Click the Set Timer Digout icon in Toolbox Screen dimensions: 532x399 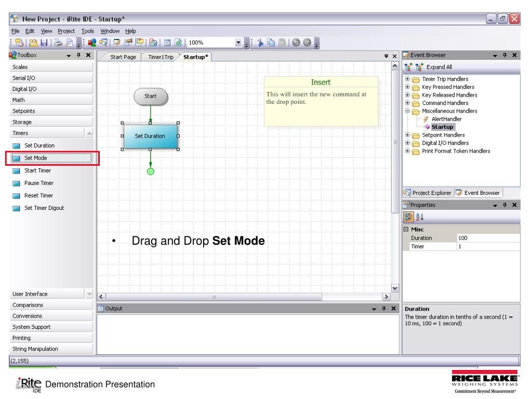(16, 208)
